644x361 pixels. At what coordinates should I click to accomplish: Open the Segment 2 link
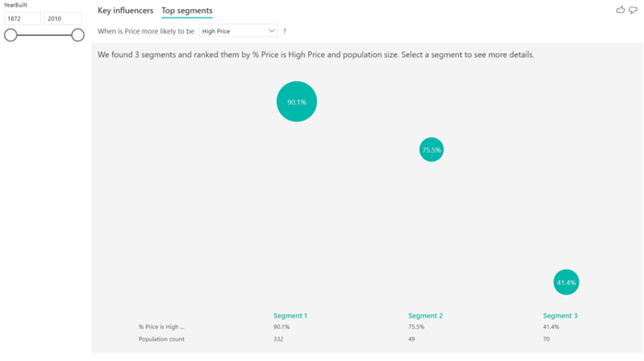coord(425,316)
